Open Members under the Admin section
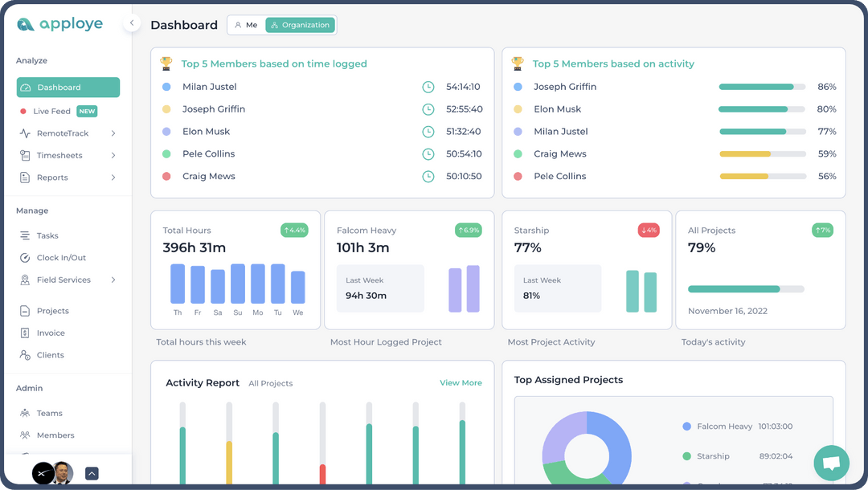Screen dimensions: 868x490 pos(27,435)
